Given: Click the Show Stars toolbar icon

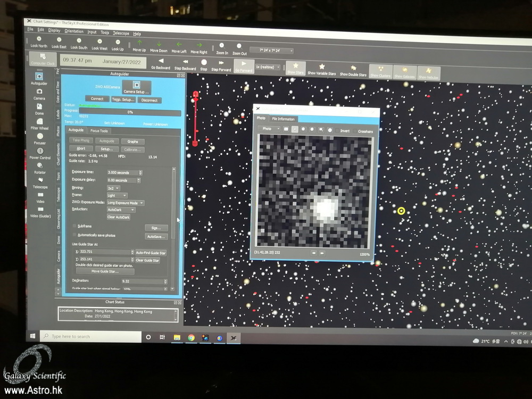Looking at the screenshot, I should pos(295,67).
